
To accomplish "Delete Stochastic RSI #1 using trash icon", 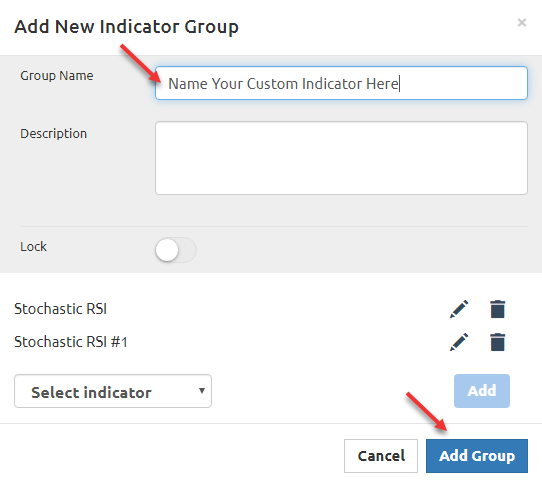I will coord(498,342).
